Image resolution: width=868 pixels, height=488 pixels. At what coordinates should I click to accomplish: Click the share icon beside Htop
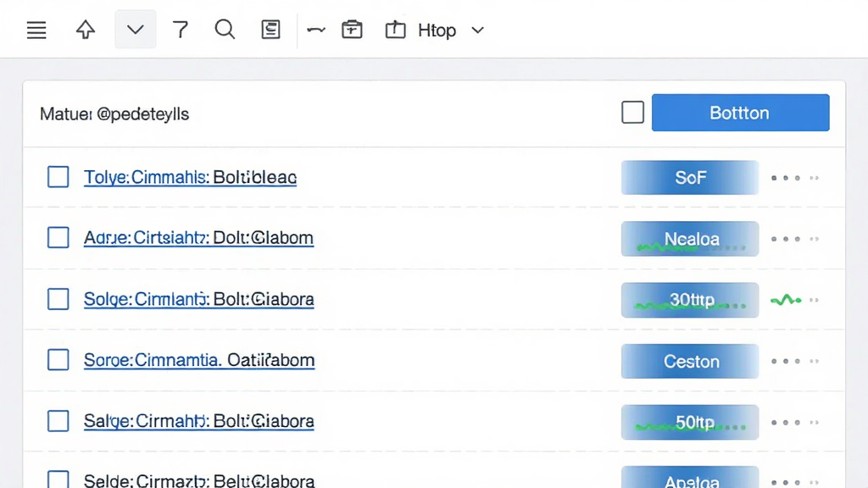click(x=395, y=30)
